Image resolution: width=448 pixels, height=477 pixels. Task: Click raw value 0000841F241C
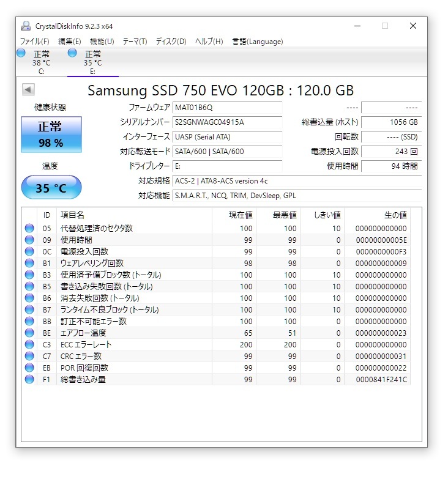click(381, 379)
